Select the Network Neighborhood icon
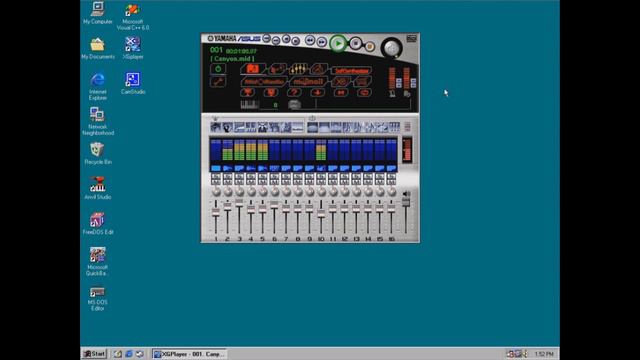 (98, 121)
